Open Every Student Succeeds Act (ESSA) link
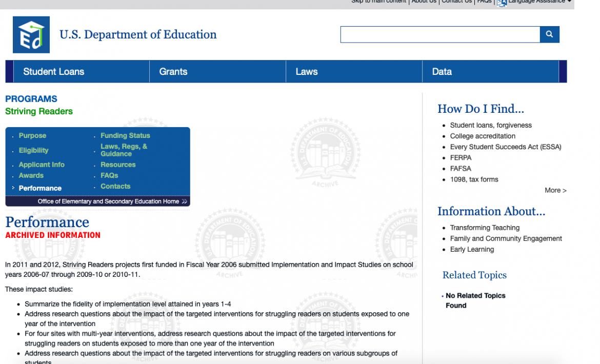 506,147
